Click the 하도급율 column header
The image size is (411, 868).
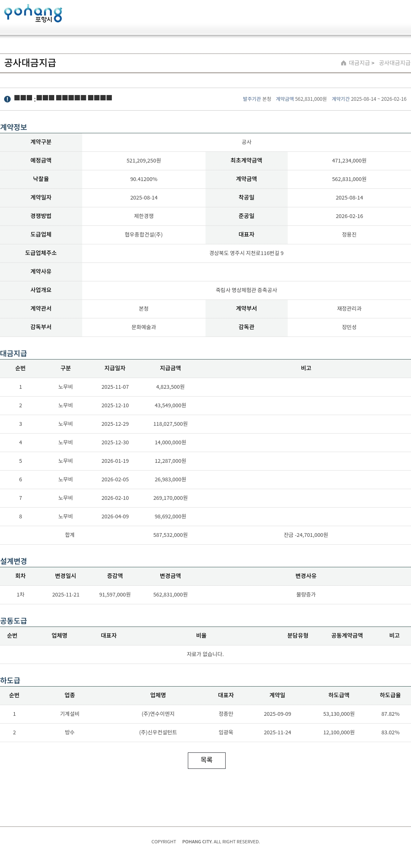390,695
